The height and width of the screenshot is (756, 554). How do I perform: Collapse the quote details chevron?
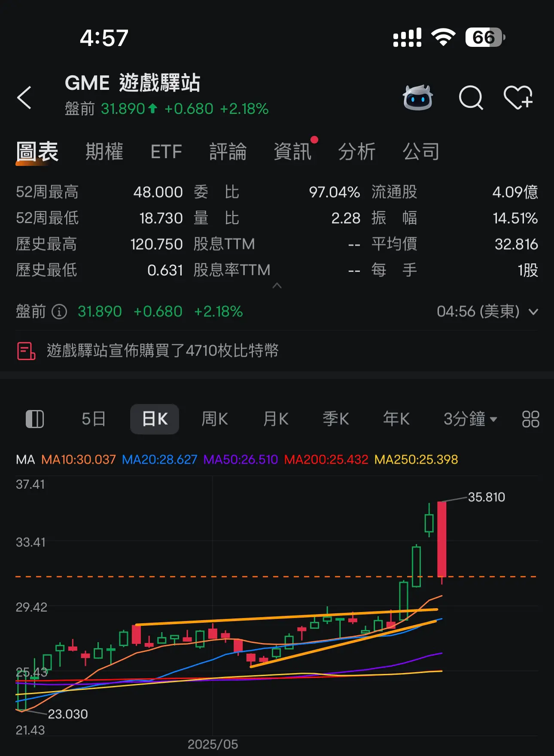coord(277,286)
